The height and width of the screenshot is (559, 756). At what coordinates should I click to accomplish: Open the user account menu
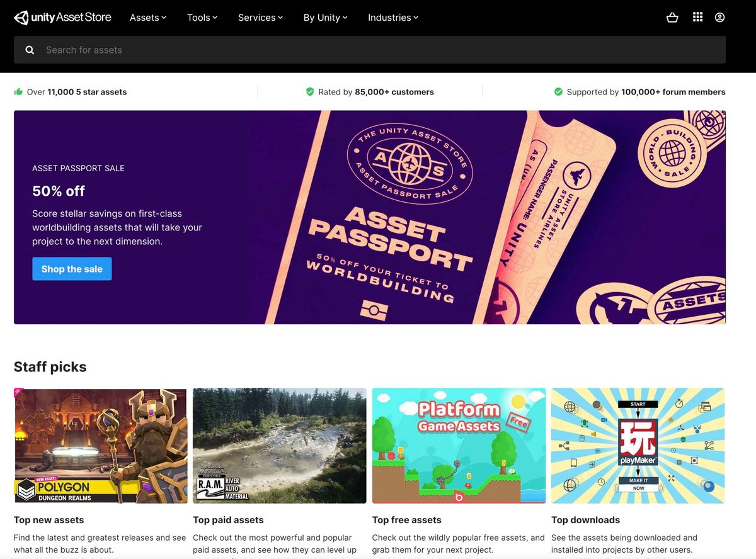tap(719, 18)
